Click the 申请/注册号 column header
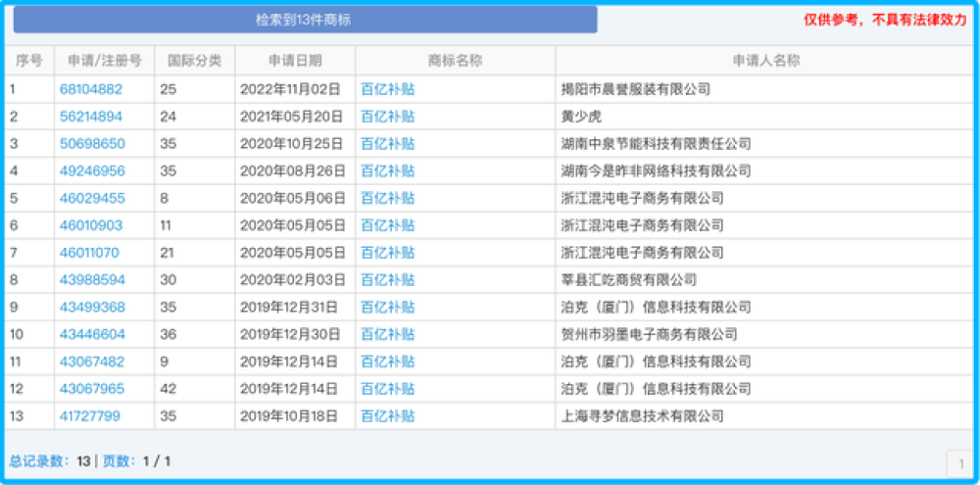 point(105,61)
